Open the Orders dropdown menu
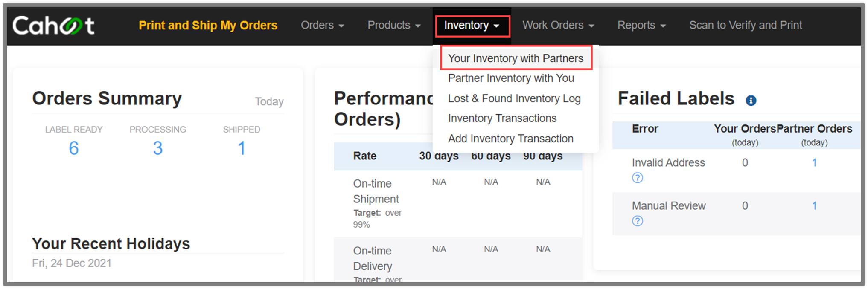Image resolution: width=868 pixels, height=289 pixels. 322,25
